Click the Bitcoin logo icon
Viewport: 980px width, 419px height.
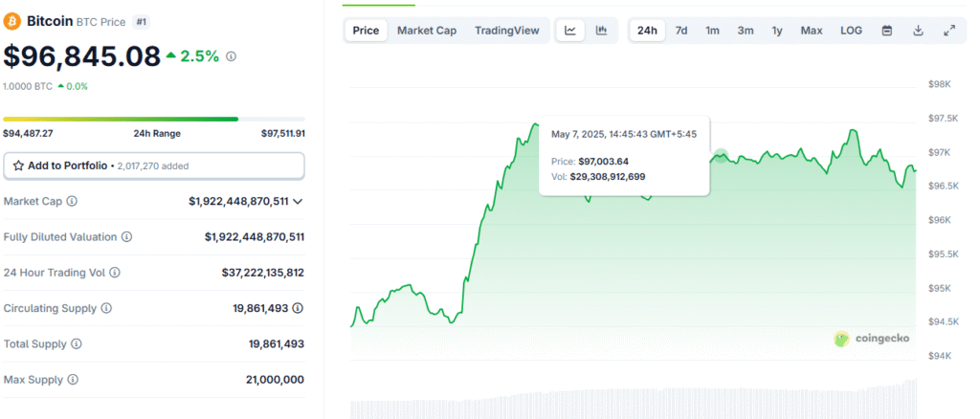click(x=11, y=22)
